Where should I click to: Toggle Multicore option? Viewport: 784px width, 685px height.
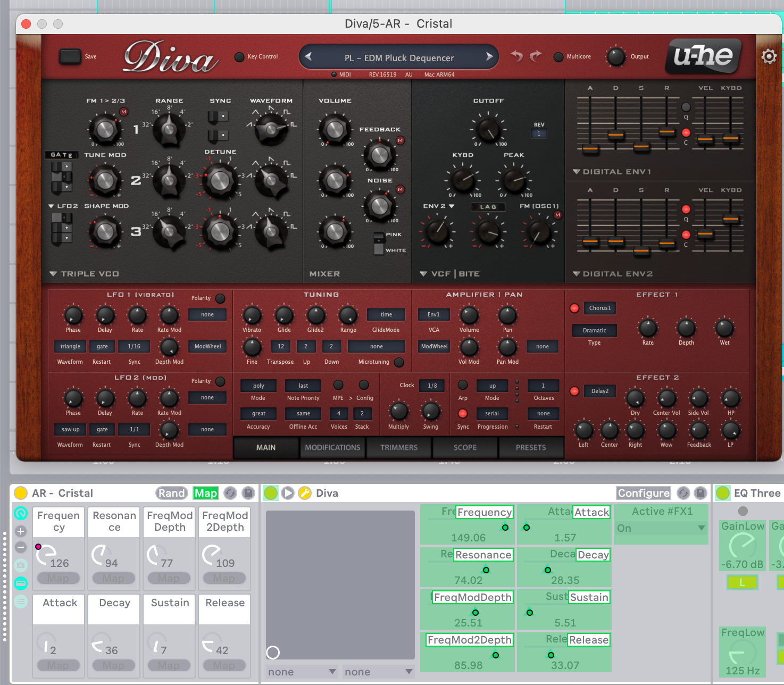pyautogui.click(x=558, y=57)
